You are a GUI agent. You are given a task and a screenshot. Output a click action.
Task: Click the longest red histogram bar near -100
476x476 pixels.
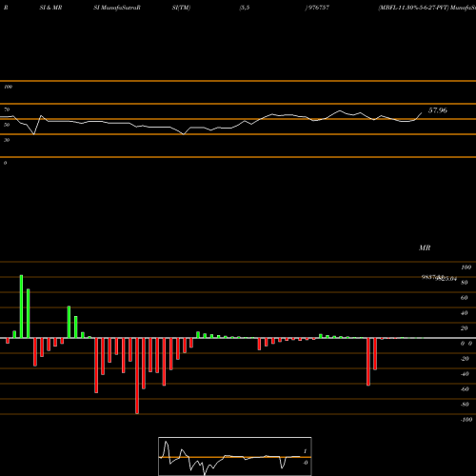coord(137,376)
